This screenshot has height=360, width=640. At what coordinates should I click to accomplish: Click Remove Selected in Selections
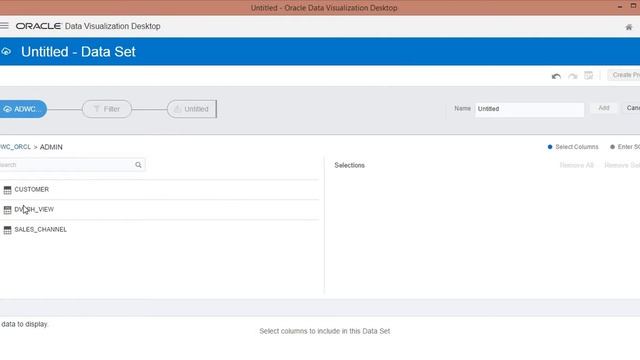[622, 165]
